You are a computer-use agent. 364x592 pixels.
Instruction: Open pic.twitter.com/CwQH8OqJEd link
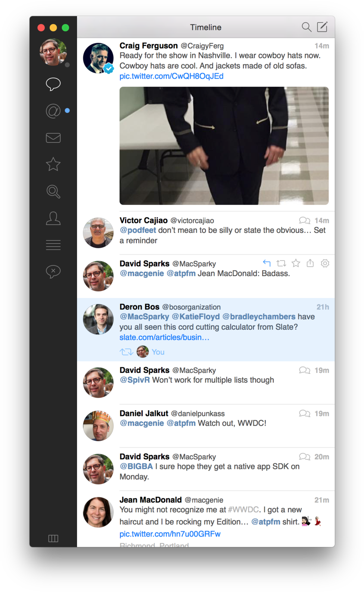tap(171, 76)
